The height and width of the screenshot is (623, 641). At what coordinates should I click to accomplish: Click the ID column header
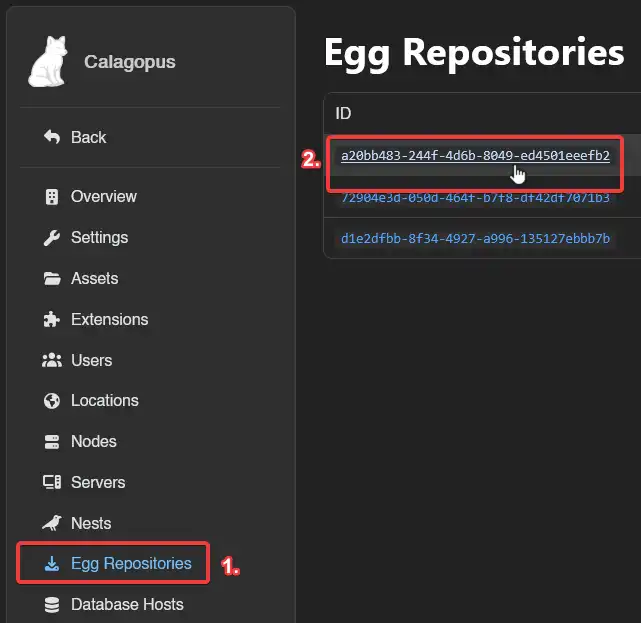coord(343,113)
